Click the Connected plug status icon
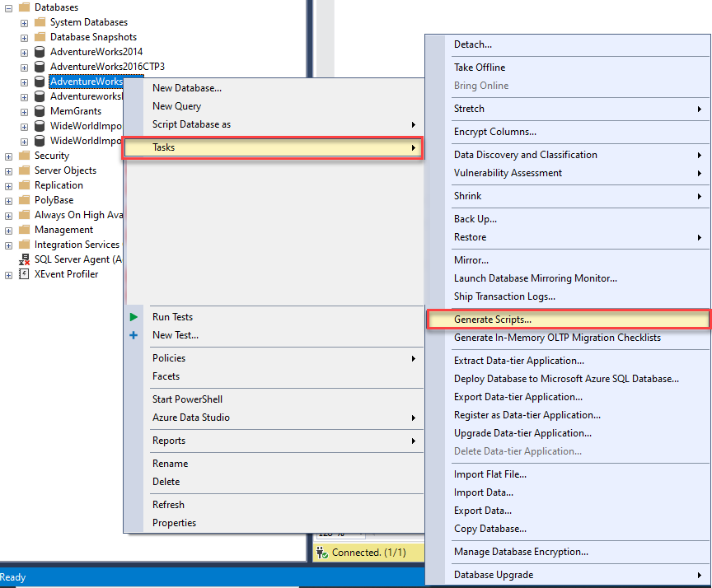 pyautogui.click(x=322, y=553)
